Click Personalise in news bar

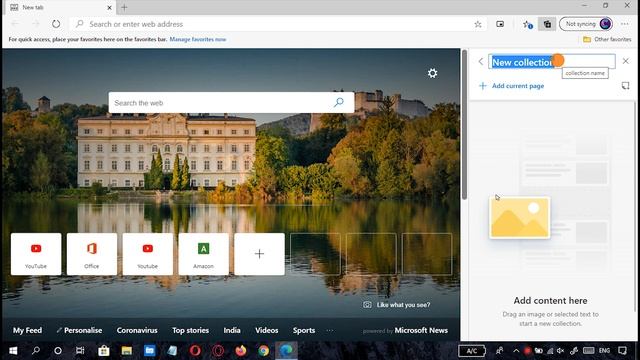pos(80,330)
